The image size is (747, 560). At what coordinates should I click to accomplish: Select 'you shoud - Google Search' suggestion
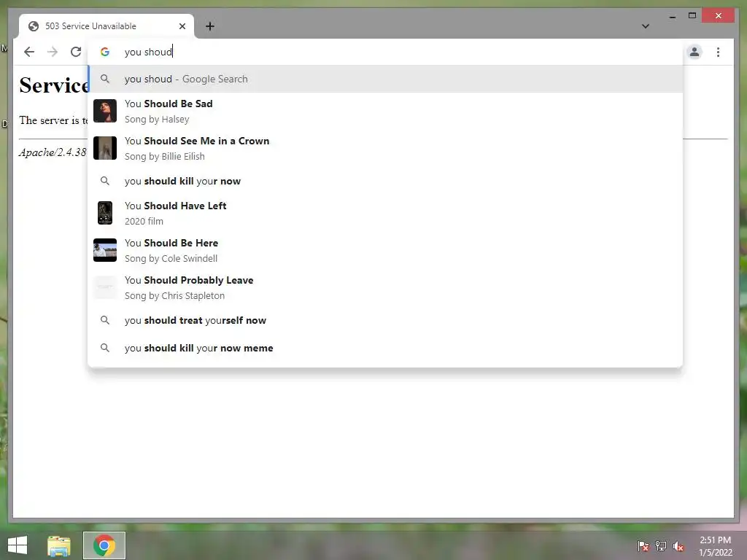(385, 79)
